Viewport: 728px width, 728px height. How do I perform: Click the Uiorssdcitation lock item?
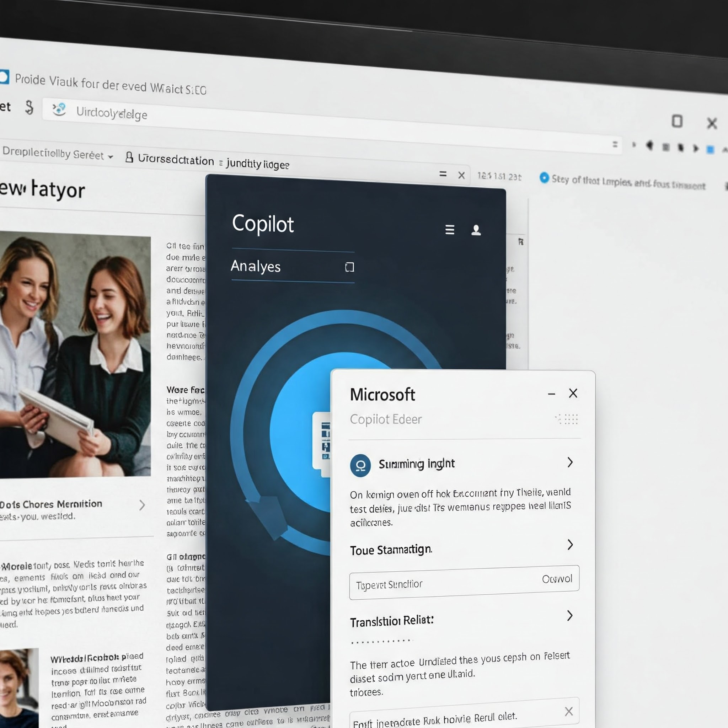pos(170,159)
